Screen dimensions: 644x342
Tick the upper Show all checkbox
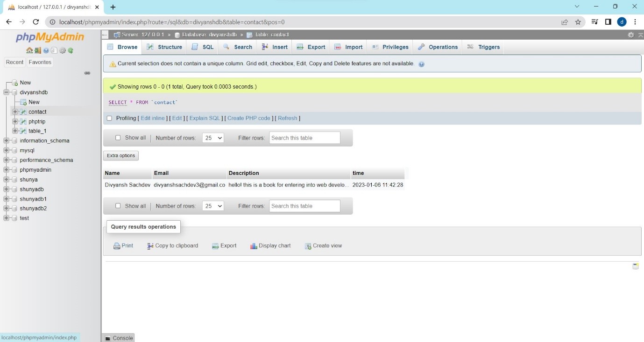(x=118, y=138)
